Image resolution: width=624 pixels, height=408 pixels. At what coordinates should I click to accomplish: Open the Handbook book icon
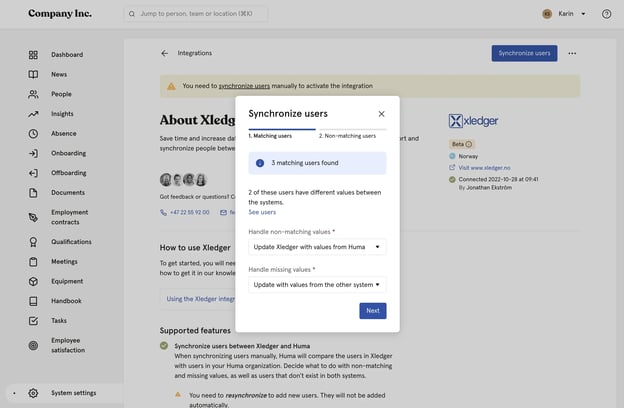click(33, 301)
